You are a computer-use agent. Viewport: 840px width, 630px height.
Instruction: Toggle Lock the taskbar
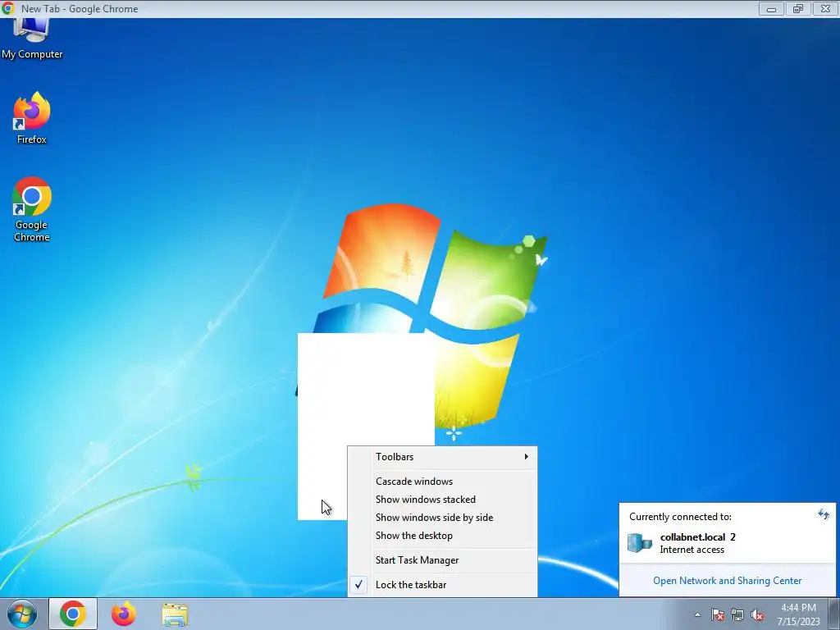click(442, 585)
